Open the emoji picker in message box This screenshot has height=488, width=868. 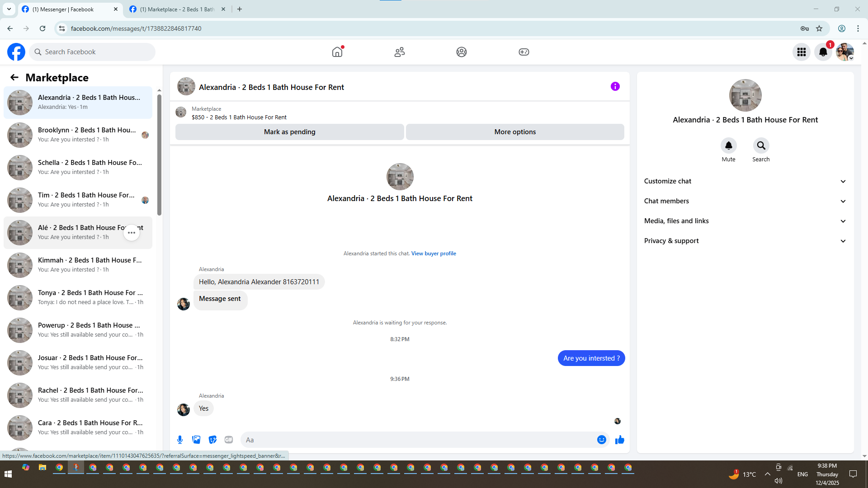(x=601, y=440)
